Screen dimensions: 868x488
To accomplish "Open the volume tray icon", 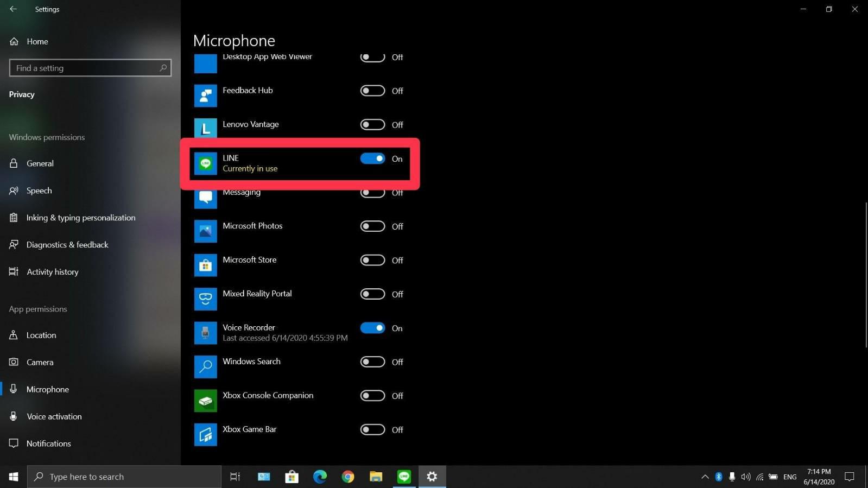I will pos(746,477).
